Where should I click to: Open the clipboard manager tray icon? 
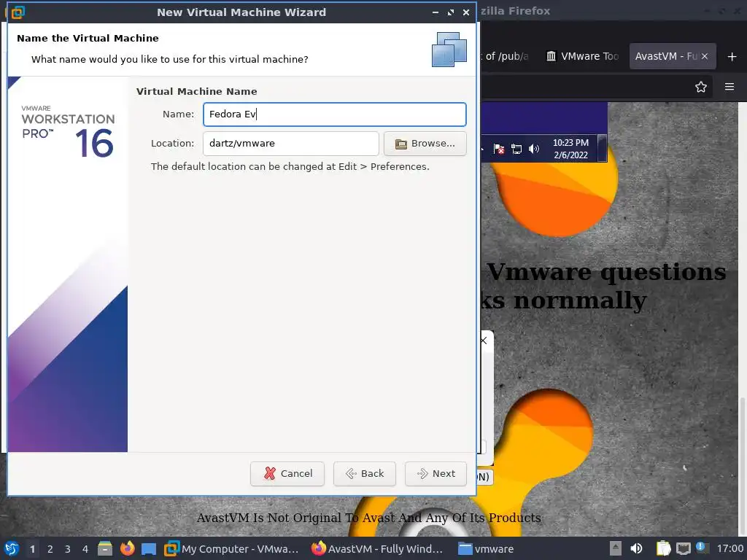pos(663,549)
